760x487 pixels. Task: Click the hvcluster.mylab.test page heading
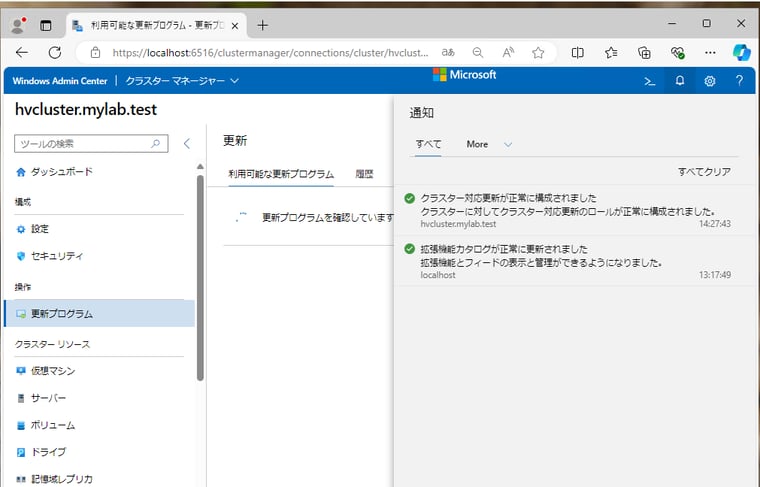point(86,110)
